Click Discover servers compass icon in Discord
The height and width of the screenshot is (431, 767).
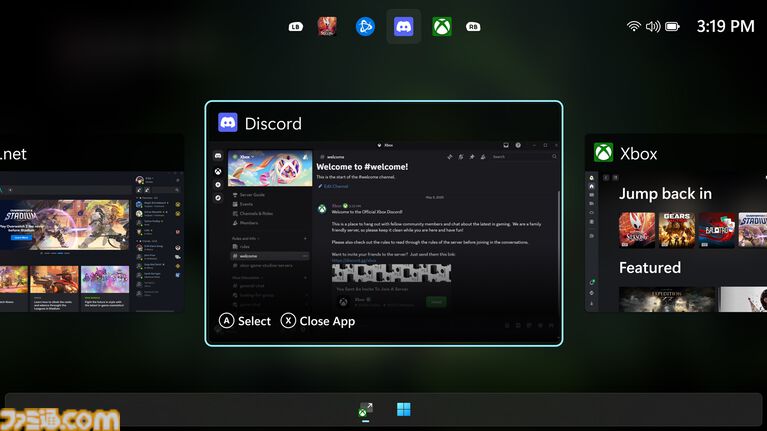218,198
